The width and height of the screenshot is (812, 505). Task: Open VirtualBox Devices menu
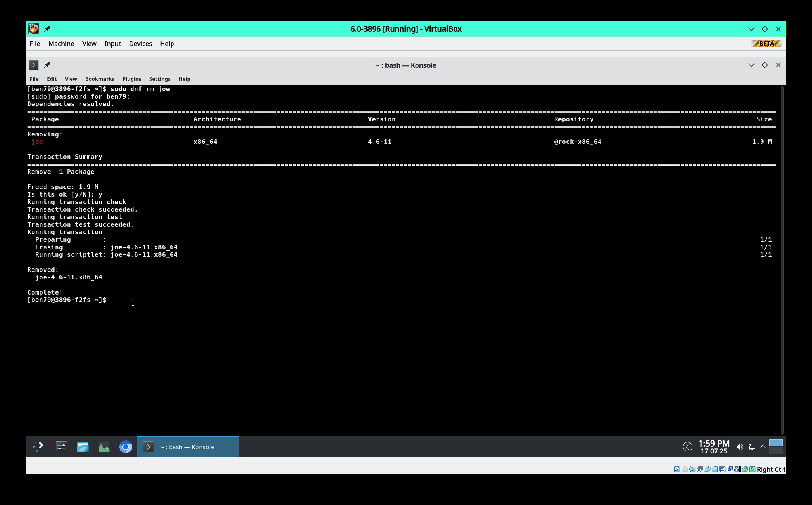[140, 44]
